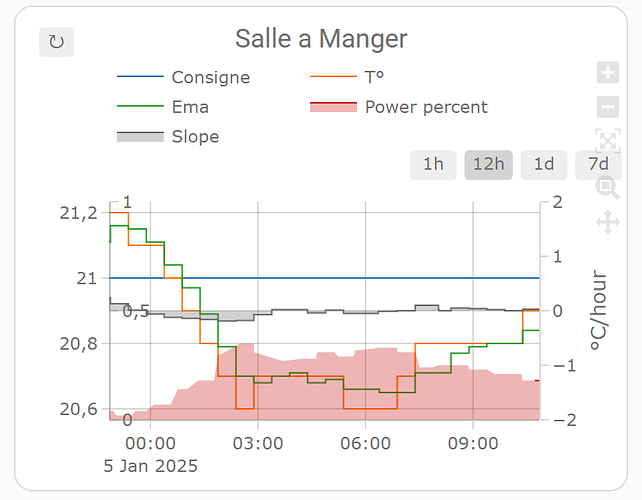642x500 pixels.
Task: Click the Salle a Manger chart title
Action: coord(321,39)
